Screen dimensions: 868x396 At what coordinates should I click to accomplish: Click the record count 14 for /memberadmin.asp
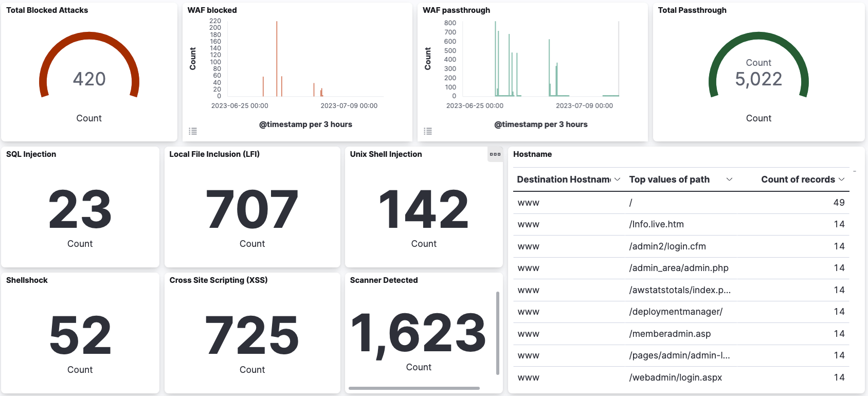tap(839, 334)
